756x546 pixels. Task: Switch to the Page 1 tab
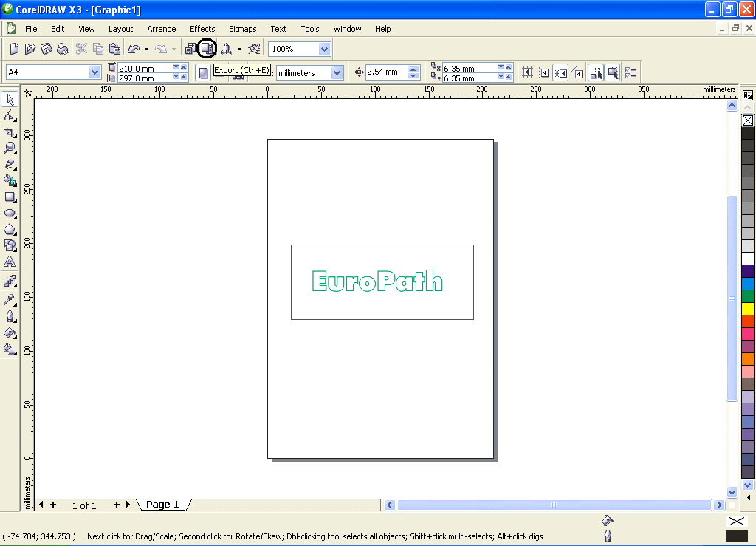point(162,505)
